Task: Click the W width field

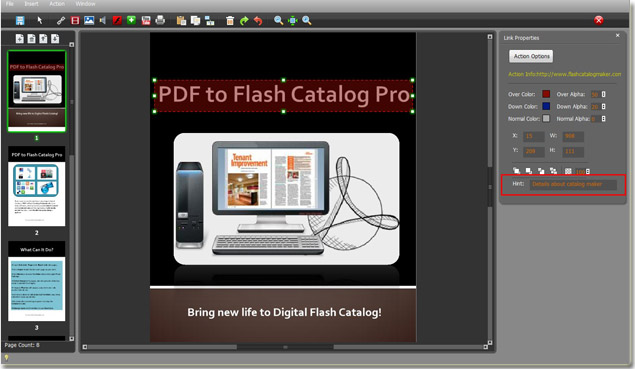Action: click(573, 137)
